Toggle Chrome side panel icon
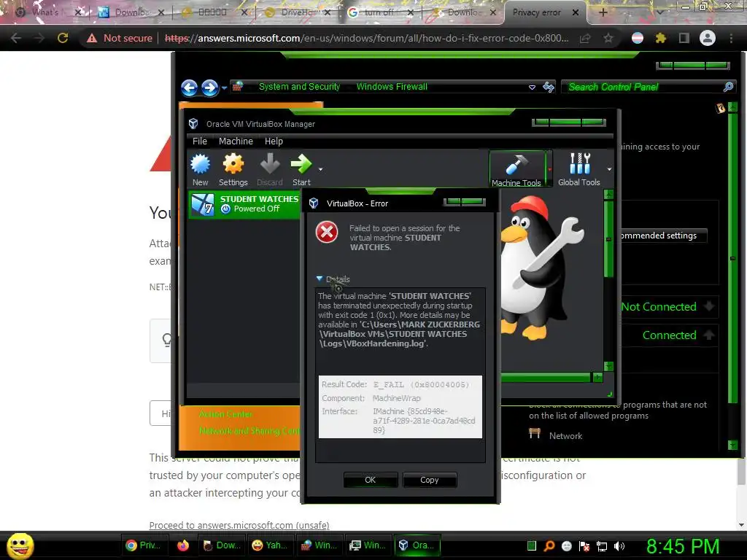This screenshot has width=747, height=560. (684, 38)
